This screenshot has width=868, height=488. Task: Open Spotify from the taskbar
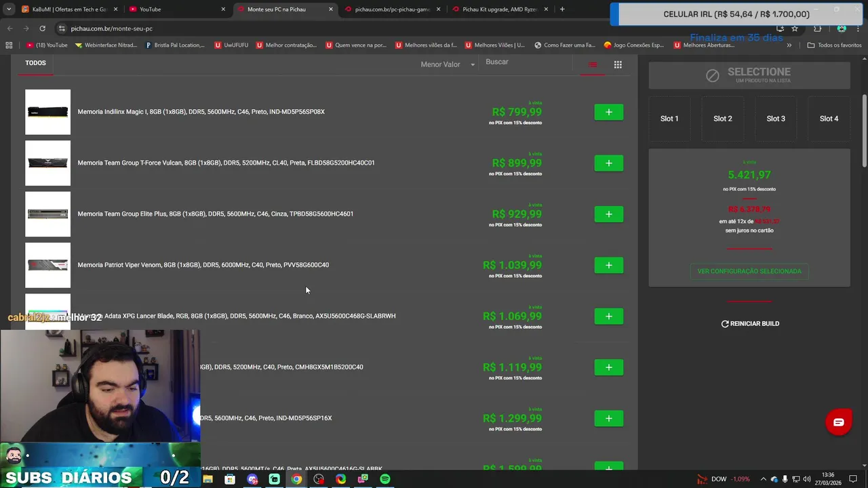pyautogui.click(x=384, y=479)
